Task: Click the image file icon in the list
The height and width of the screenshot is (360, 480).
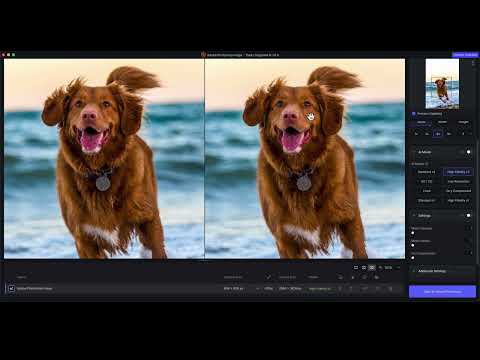Action: tap(11, 289)
